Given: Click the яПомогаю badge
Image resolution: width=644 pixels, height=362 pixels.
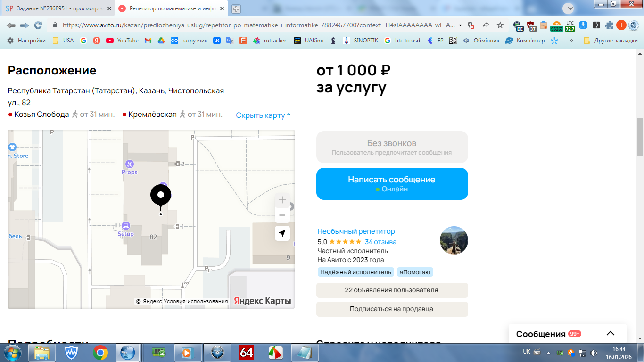Looking at the screenshot, I should [x=415, y=272].
